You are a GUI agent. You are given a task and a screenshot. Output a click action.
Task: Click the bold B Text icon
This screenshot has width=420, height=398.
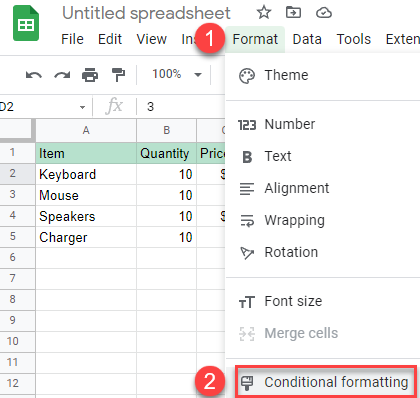(247, 157)
